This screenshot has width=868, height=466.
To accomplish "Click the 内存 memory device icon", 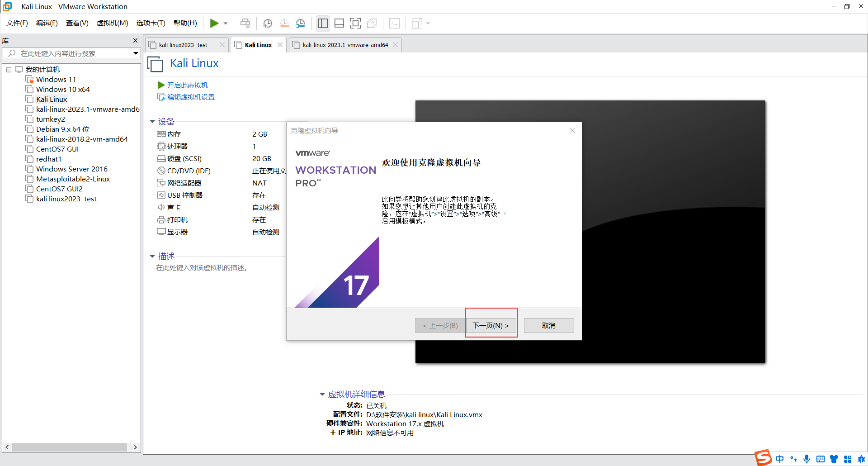I will [161, 134].
